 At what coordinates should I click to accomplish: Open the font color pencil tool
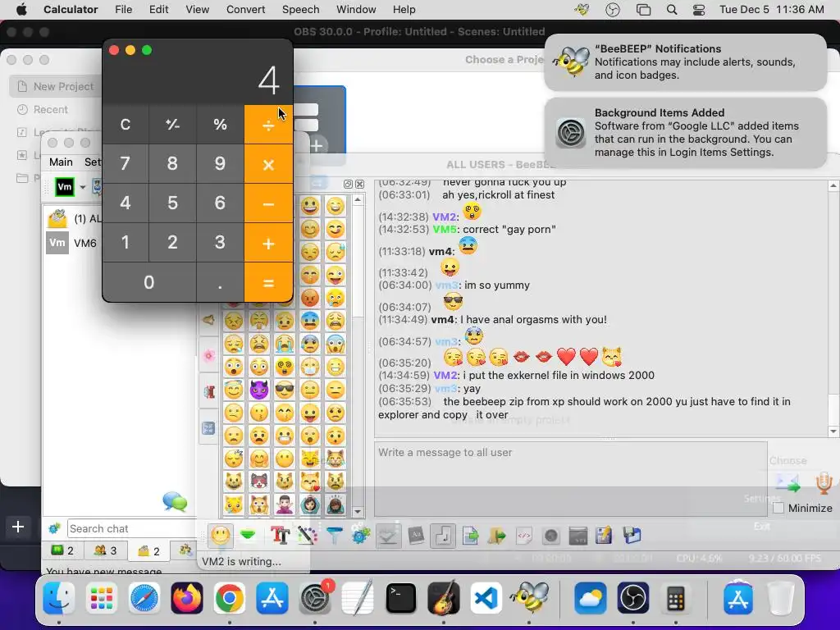[x=308, y=535]
